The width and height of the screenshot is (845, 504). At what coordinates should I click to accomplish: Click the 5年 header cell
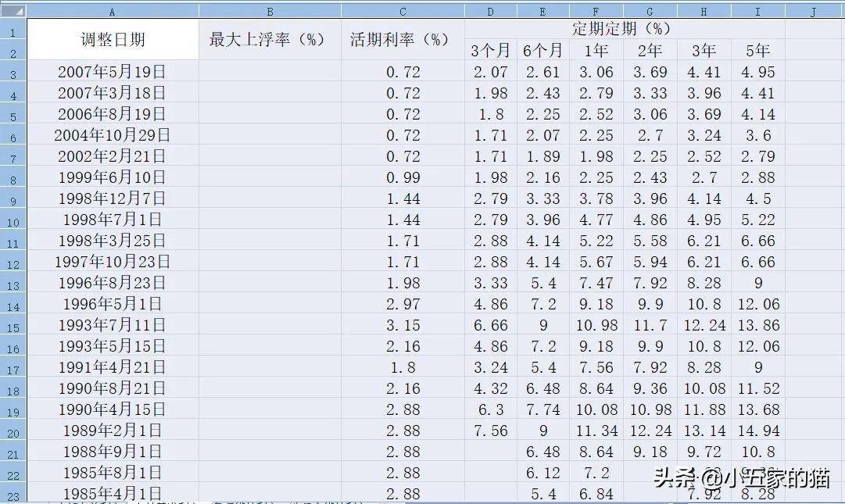coord(757,49)
